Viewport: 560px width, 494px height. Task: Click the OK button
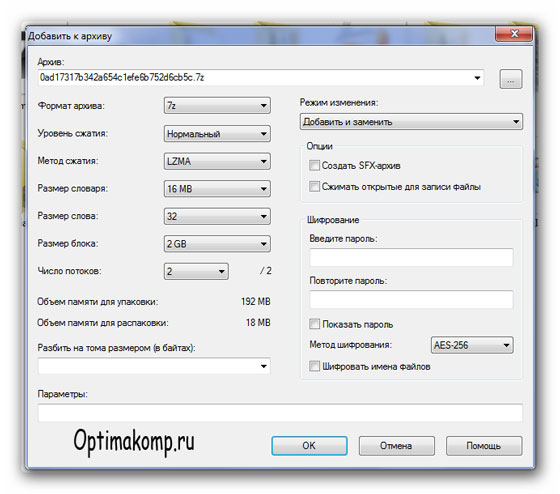(x=309, y=446)
